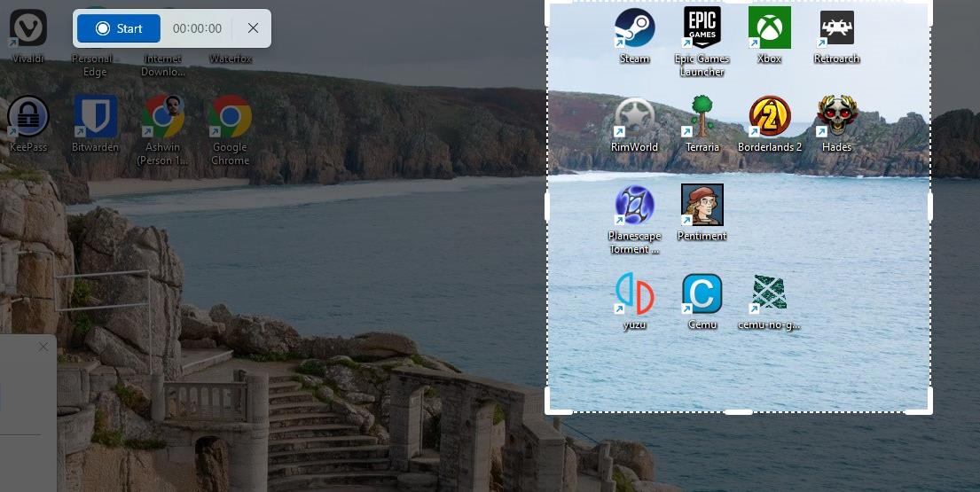Click the Internet Downlo... icon label
Viewport: 980px width, 492px height.
coord(162,65)
